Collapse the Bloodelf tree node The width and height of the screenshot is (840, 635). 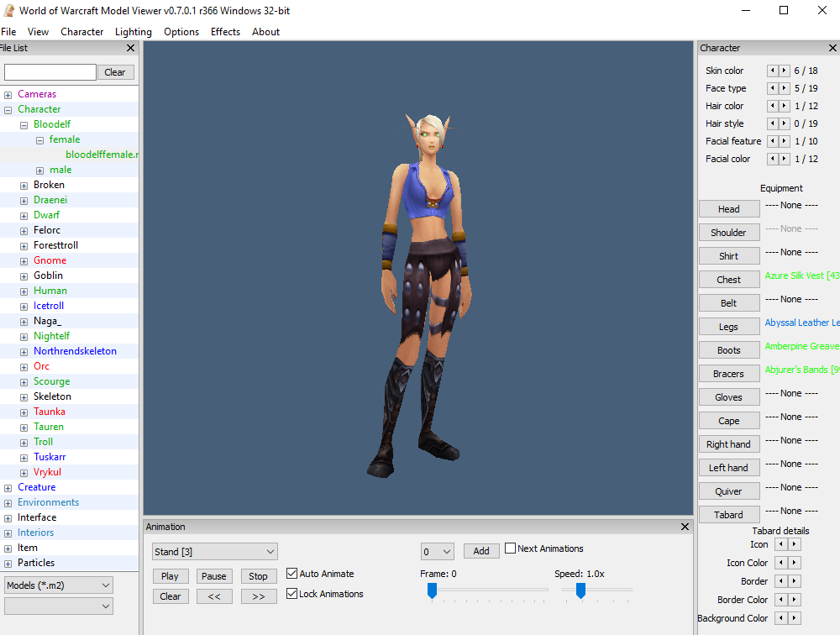click(x=24, y=125)
